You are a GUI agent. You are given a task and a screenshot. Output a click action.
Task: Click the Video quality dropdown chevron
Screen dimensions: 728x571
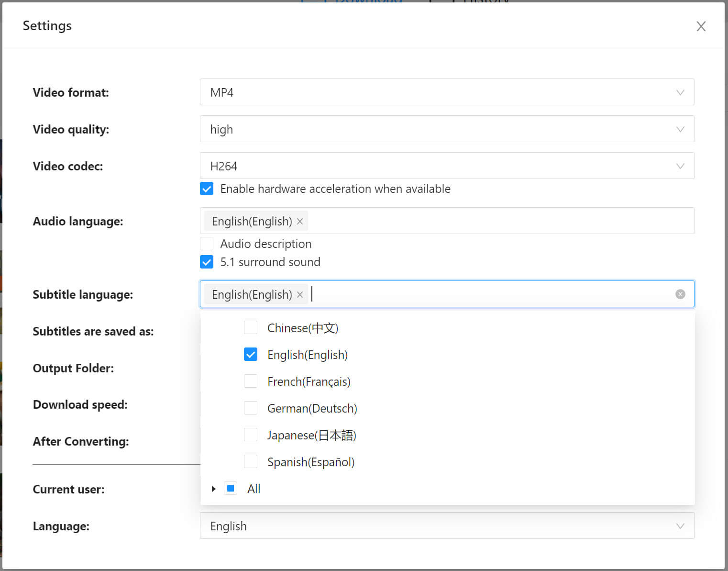(x=680, y=129)
